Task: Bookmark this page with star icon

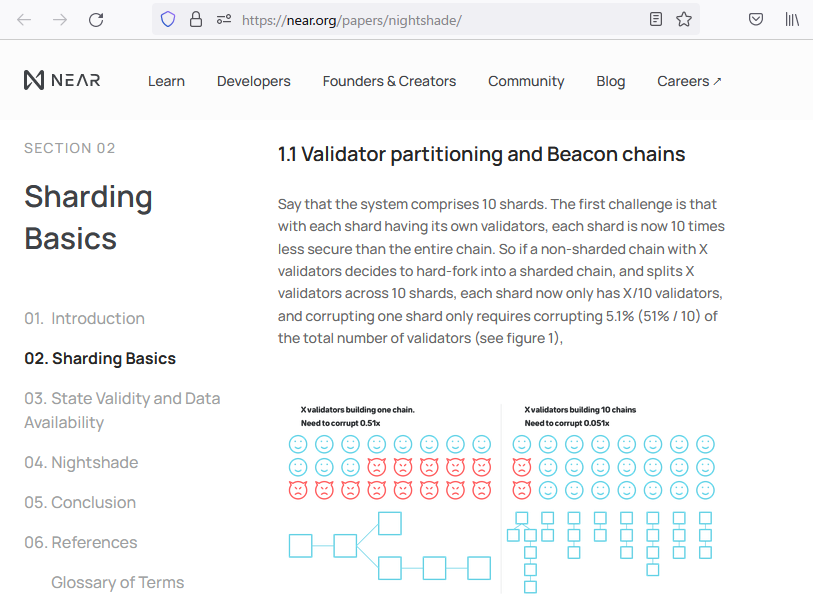Action: click(x=684, y=19)
